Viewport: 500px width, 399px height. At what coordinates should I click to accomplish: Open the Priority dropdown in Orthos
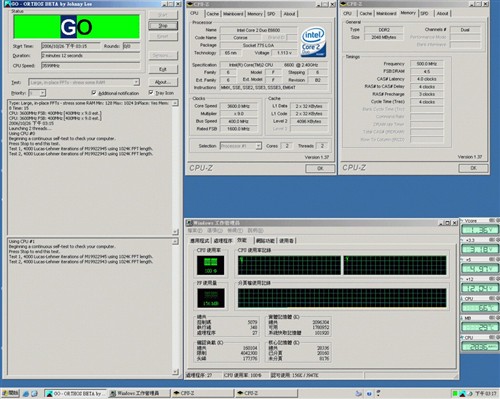[x=42, y=93]
